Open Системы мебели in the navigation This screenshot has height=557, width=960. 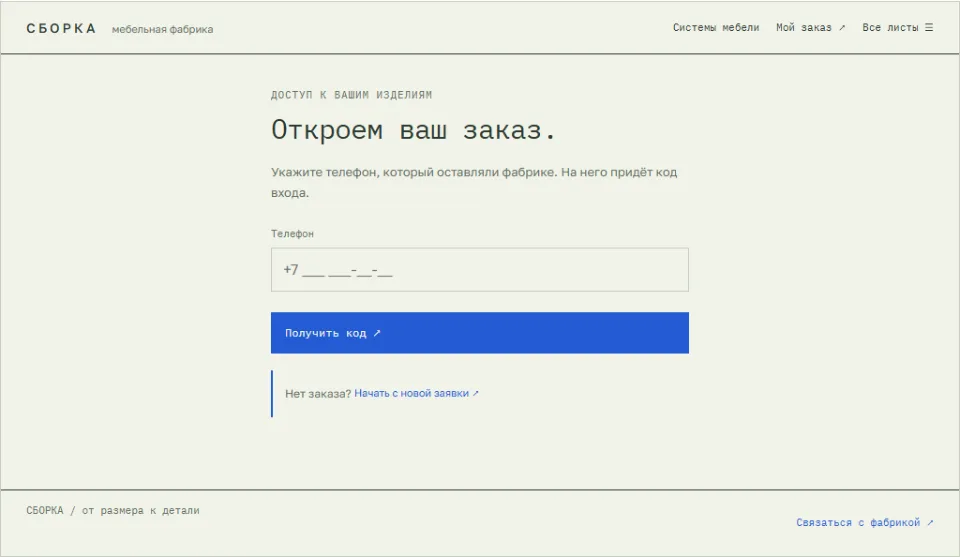pos(716,28)
